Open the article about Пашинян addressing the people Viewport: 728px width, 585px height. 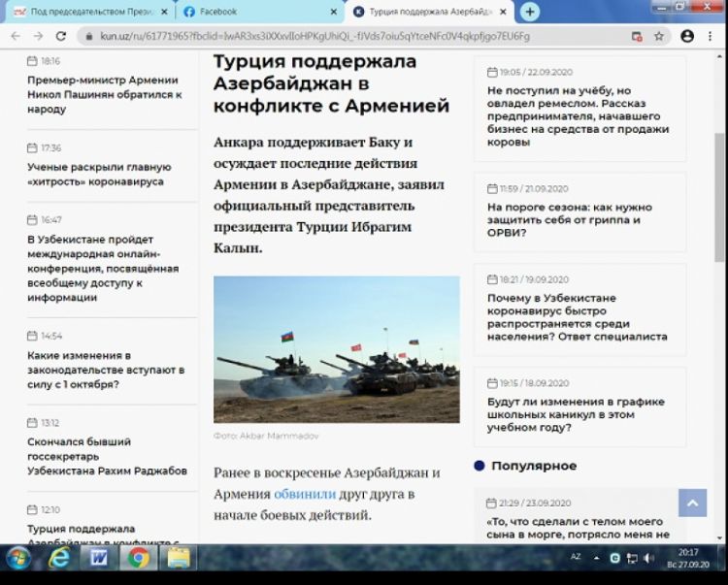click(x=104, y=95)
